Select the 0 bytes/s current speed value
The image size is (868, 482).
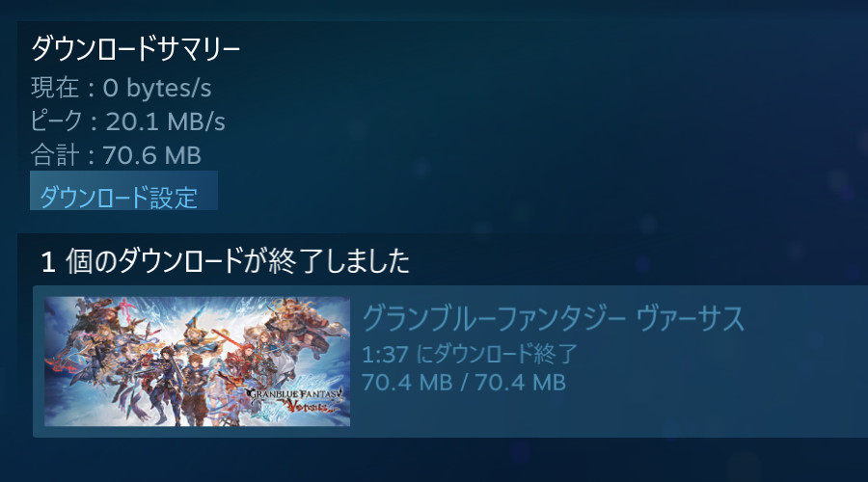pyautogui.click(x=157, y=89)
